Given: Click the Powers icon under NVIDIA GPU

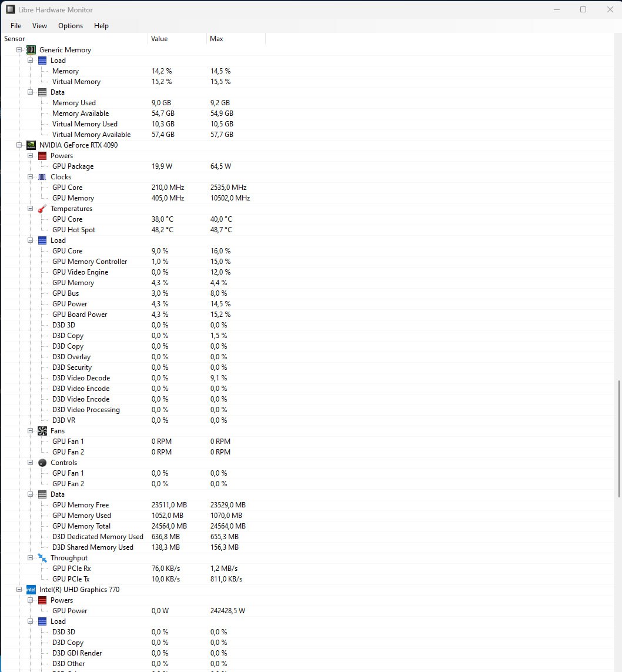Looking at the screenshot, I should click(x=42, y=156).
